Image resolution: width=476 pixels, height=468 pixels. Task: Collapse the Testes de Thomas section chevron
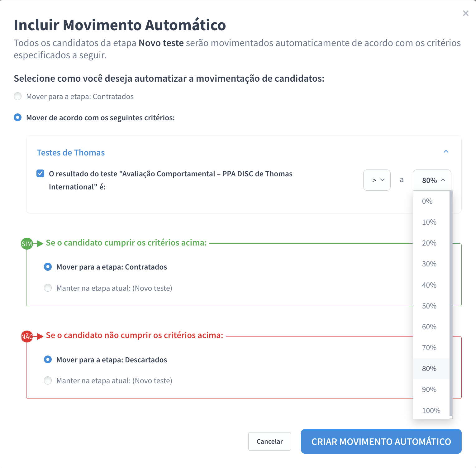click(x=446, y=151)
